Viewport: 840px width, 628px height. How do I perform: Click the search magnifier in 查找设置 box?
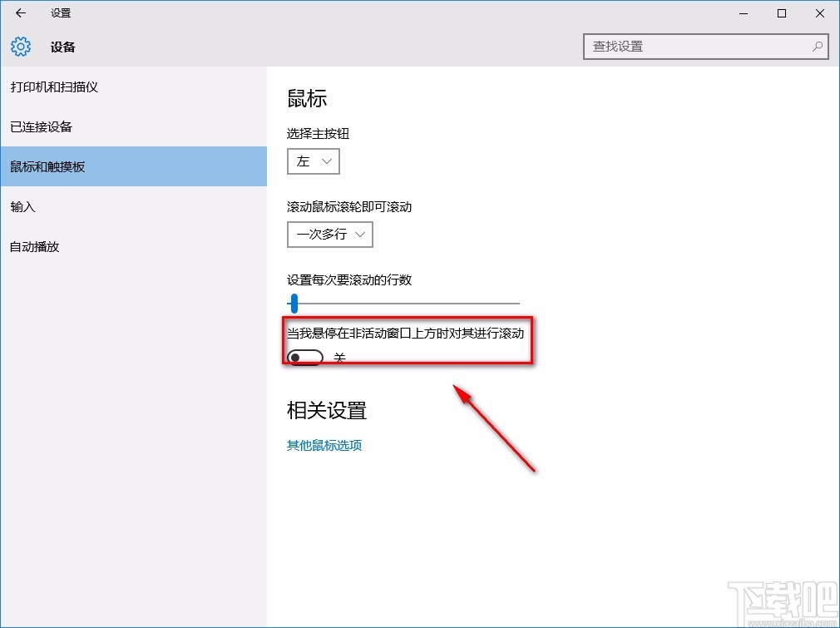(x=818, y=47)
